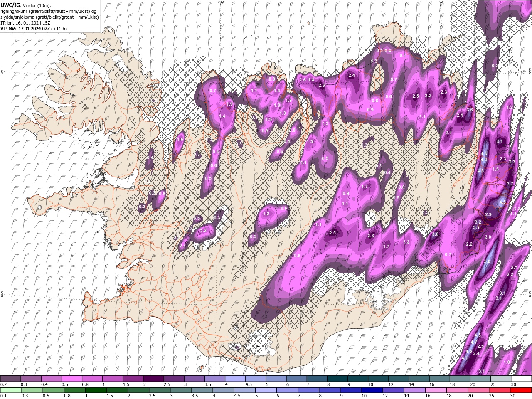Click the '15W' longitude label

[x=440, y=2]
